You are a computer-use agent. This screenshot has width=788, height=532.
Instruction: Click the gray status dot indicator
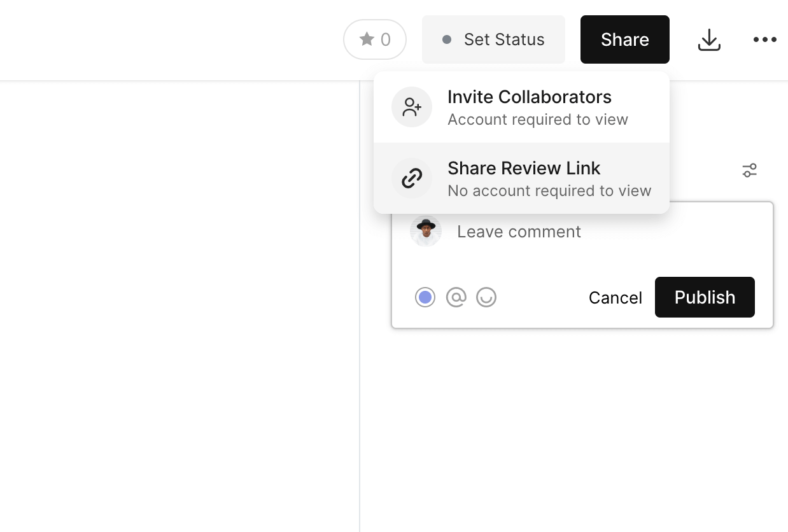447,39
